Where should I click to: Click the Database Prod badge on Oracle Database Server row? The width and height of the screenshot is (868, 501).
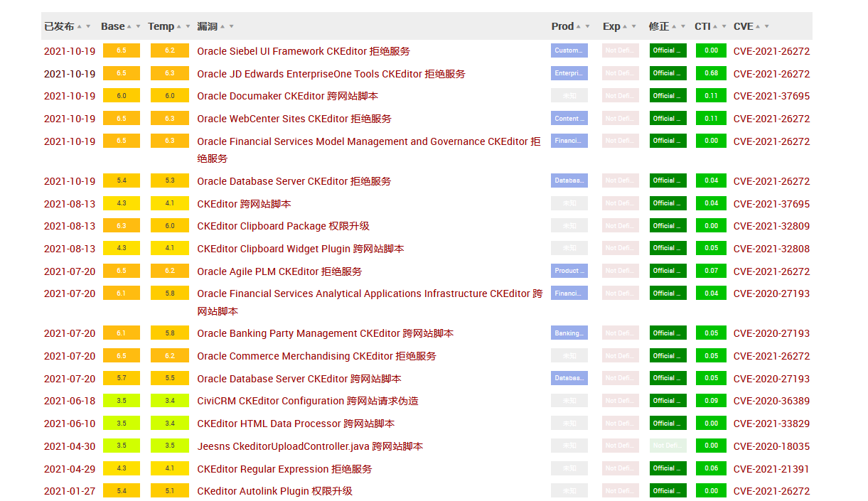point(569,180)
